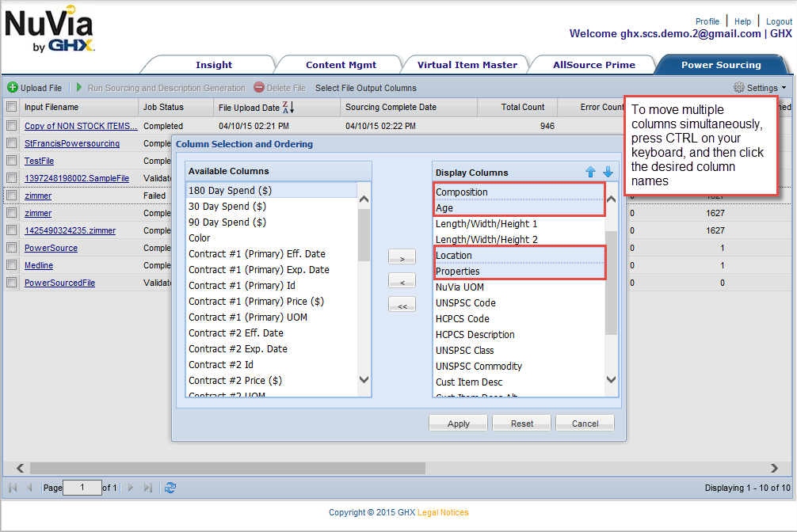Screen dimensions: 797x532
Task: Click the remove all '<<' button
Action: (402, 305)
